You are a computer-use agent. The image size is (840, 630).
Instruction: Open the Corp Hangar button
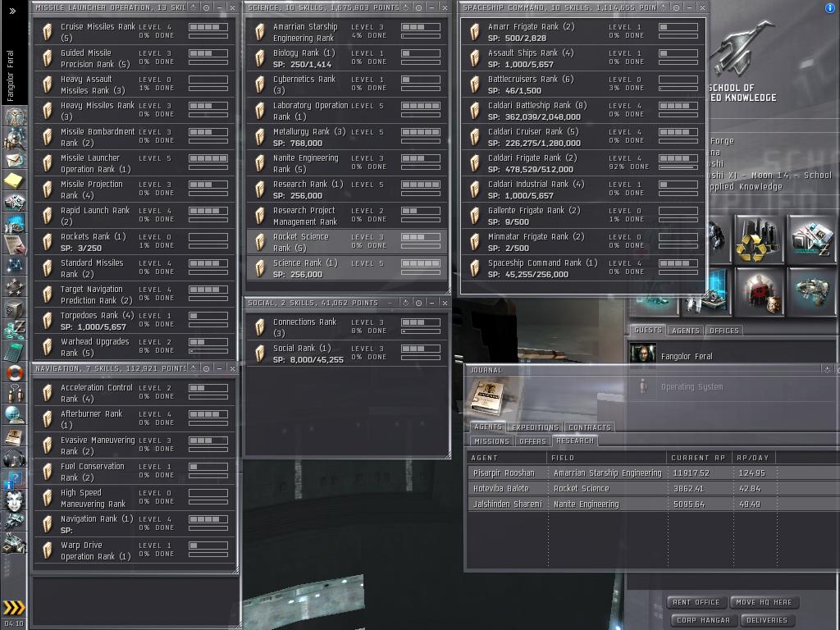[x=703, y=620]
